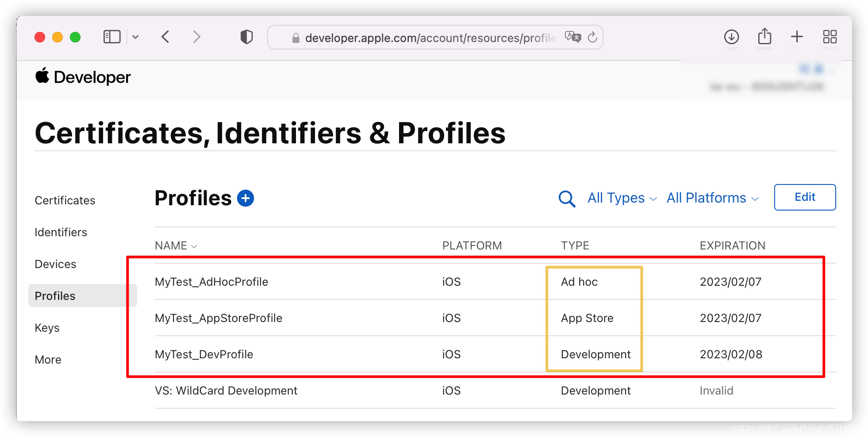This screenshot has width=868, height=437.
Task: Open the All Types filter dropdown
Action: (622, 198)
